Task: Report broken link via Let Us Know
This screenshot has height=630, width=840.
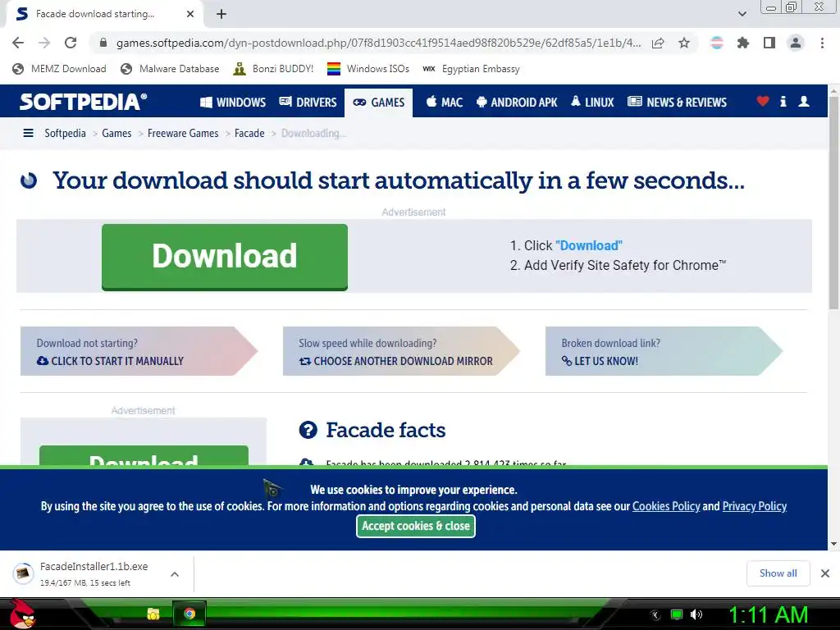Action: click(x=600, y=361)
